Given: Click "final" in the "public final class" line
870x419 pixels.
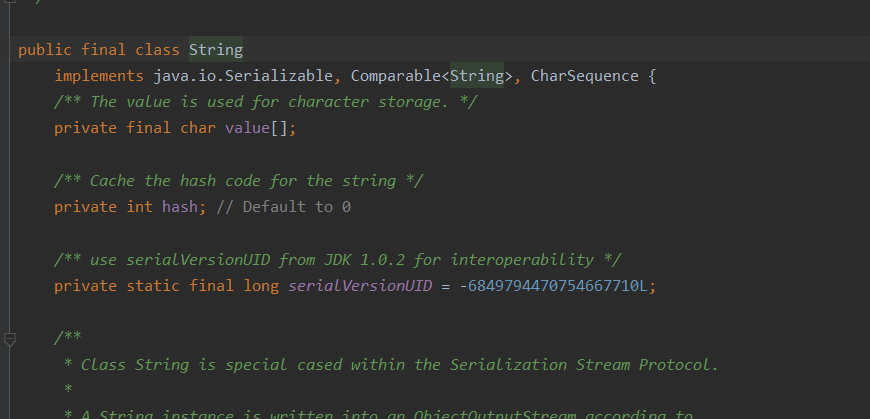Looking at the screenshot, I should click(x=103, y=50).
